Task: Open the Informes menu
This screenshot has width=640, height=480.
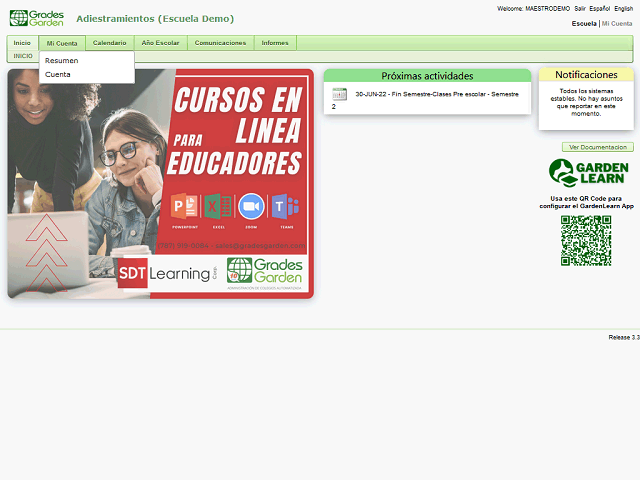Action: click(x=275, y=43)
